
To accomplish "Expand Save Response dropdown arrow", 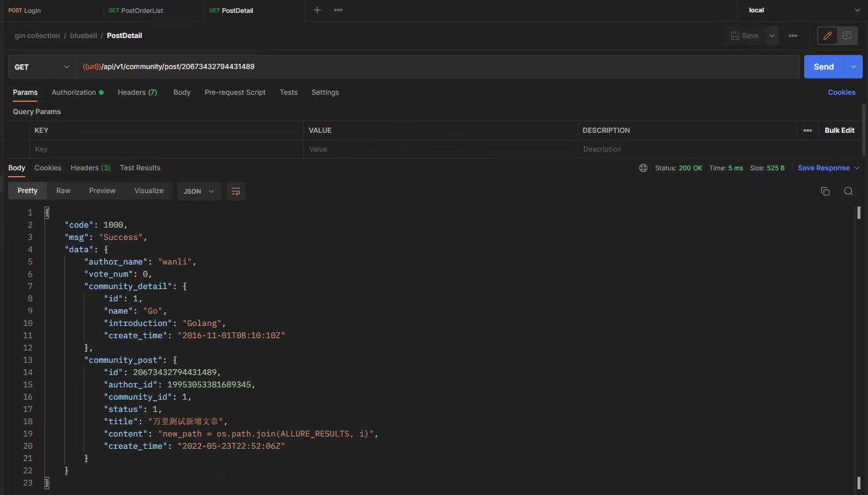I will point(857,168).
